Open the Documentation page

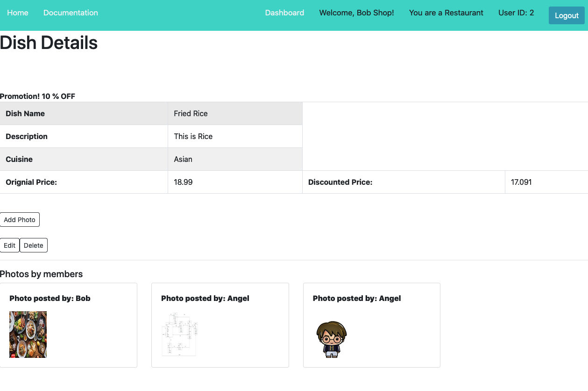click(71, 13)
